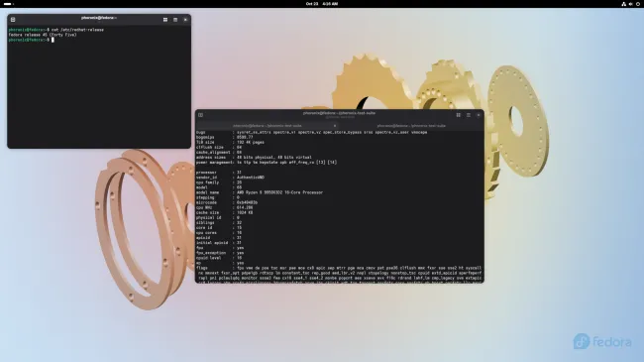Screen dimensions: 644x362
Task: Click the 'siblings : 32' line
Action: tap(219, 222)
